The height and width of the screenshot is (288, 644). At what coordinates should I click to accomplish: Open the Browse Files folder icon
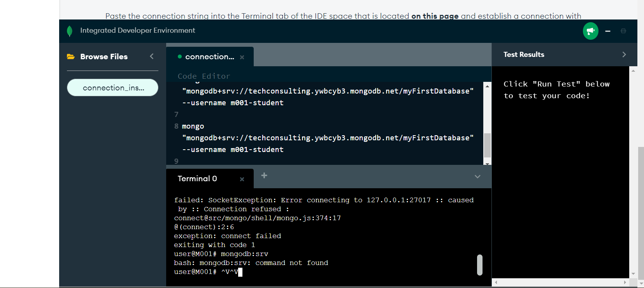click(70, 57)
